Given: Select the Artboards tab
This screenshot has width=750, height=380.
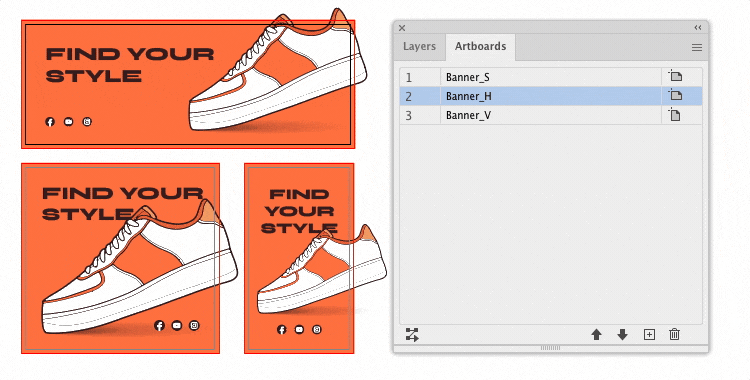Looking at the screenshot, I should click(x=480, y=46).
